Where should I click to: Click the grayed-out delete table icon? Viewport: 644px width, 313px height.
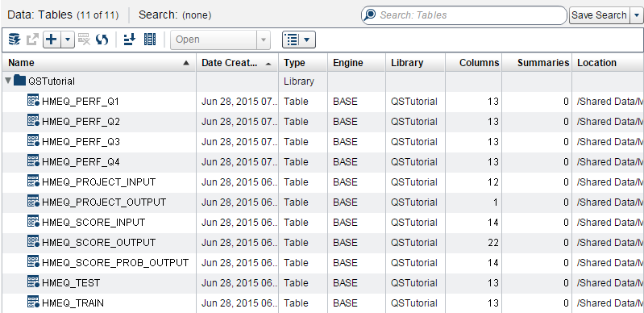84,40
